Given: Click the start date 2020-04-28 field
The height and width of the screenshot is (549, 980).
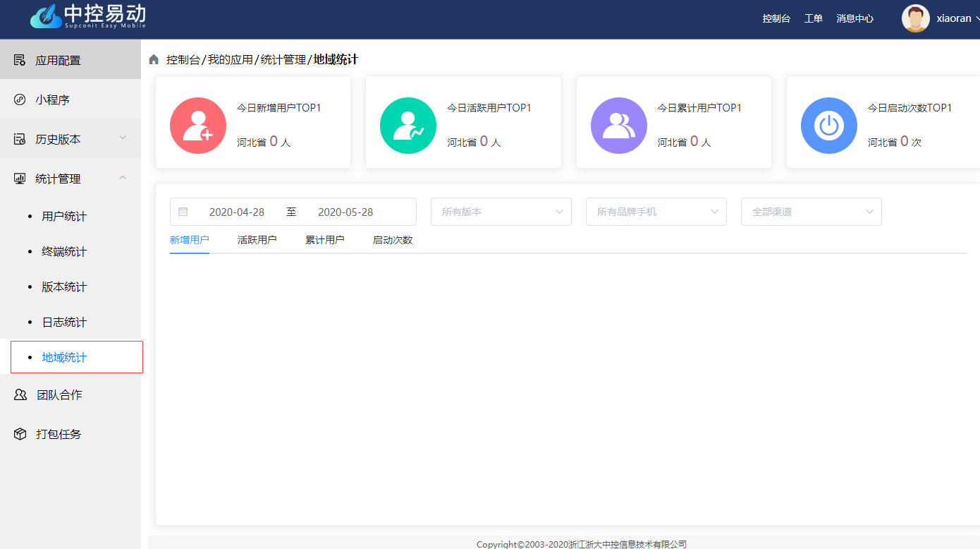Looking at the screenshot, I should coord(237,212).
